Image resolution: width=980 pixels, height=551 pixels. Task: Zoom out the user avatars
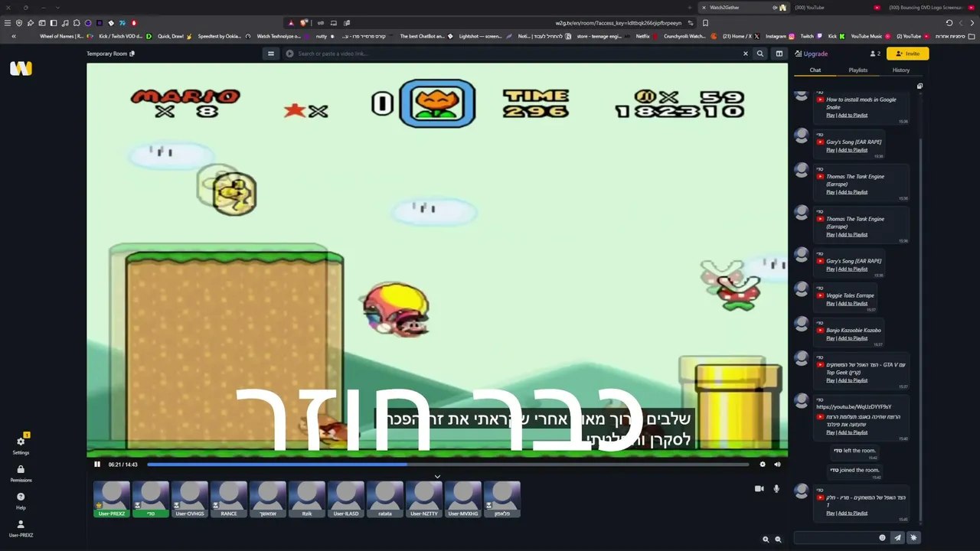pos(778,540)
